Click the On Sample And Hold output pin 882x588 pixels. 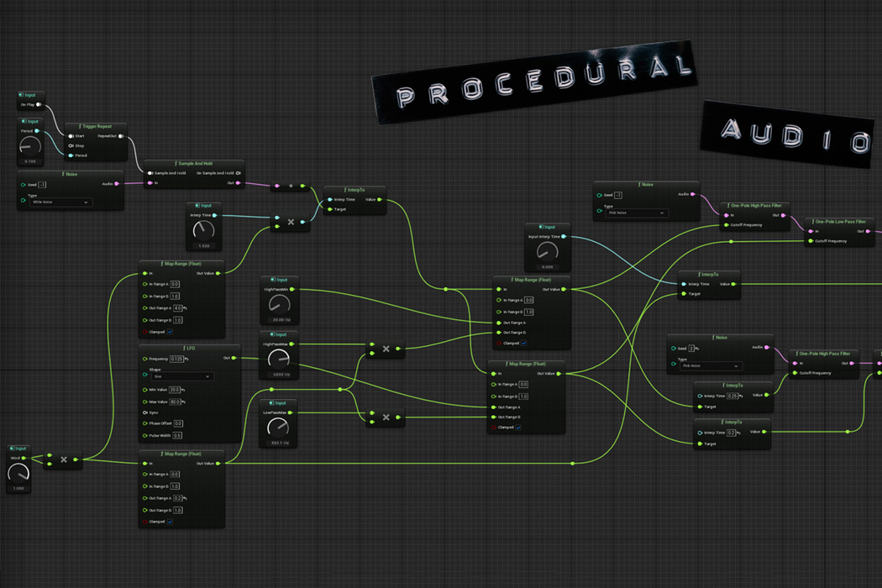pyautogui.click(x=239, y=173)
